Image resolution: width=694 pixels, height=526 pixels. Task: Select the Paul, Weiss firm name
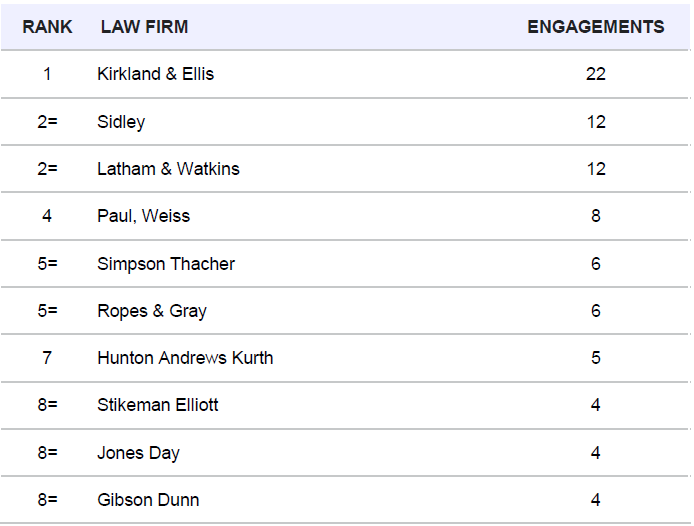(143, 216)
